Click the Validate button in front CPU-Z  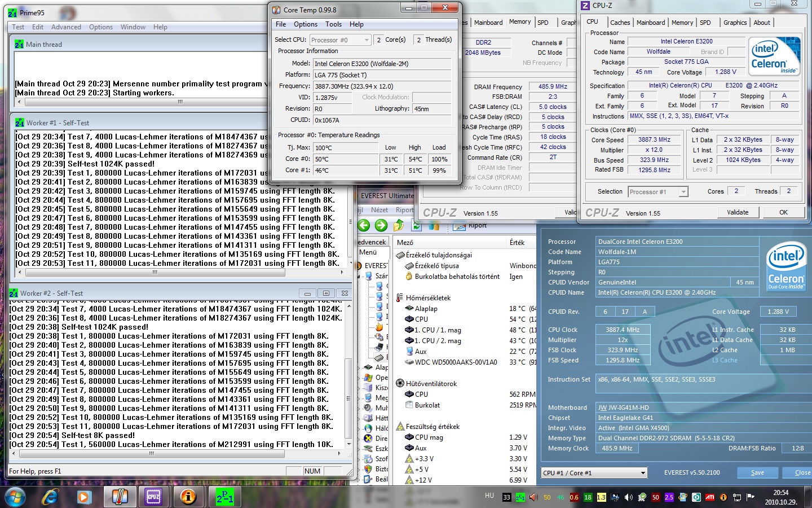click(x=738, y=212)
